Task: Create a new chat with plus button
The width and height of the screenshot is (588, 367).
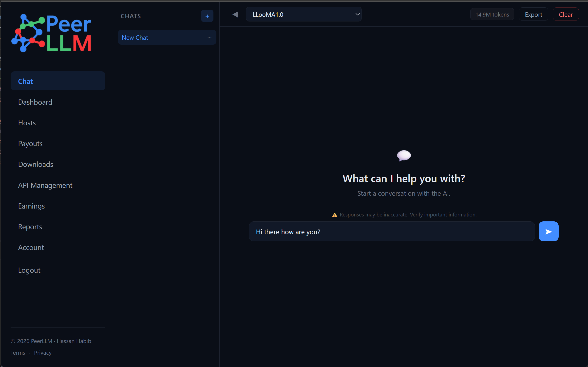Action: coord(207,16)
